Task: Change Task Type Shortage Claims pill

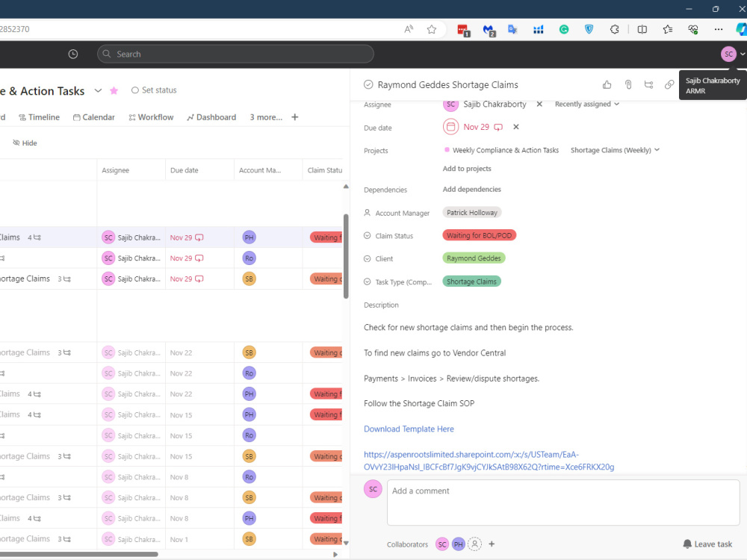Action: pyautogui.click(x=471, y=281)
